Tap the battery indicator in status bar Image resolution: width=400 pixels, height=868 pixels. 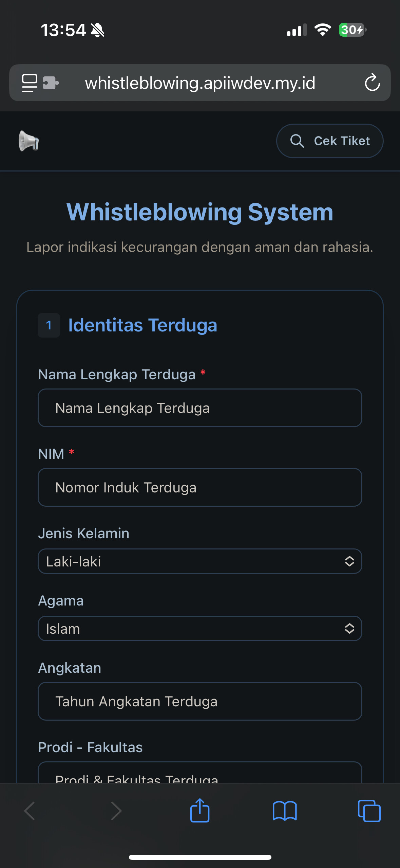pos(352,30)
